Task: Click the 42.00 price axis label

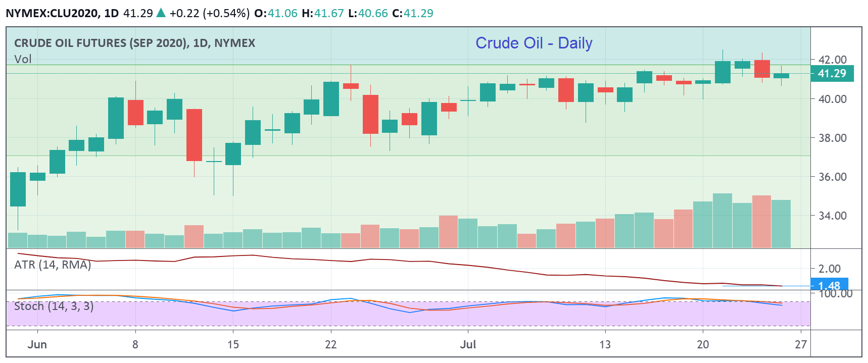Action: pos(832,60)
